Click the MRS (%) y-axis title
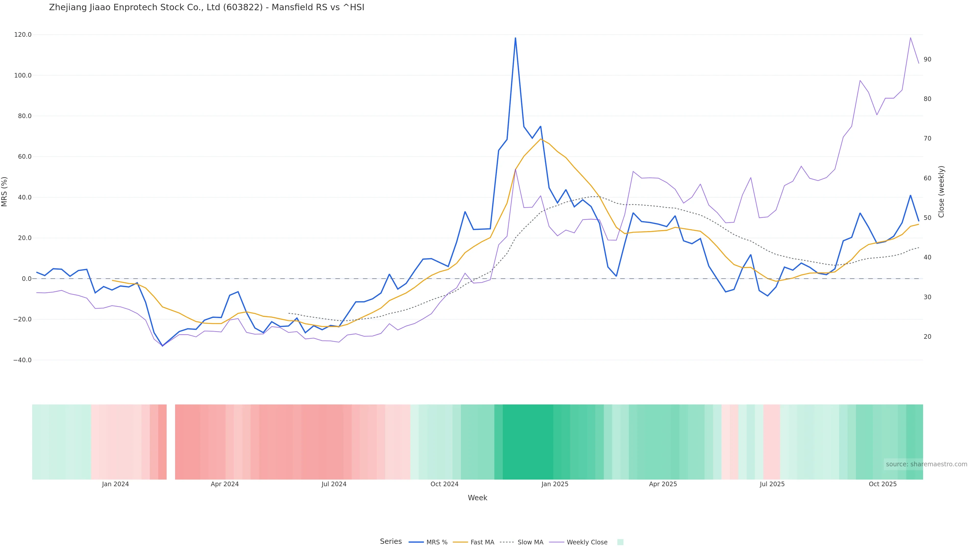The image size is (980, 551). click(x=5, y=192)
